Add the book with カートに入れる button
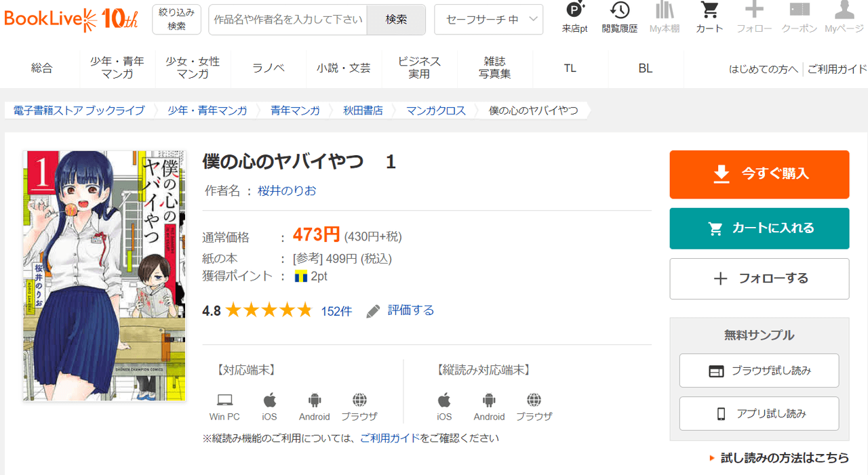This screenshot has height=475, width=868. coord(759,228)
